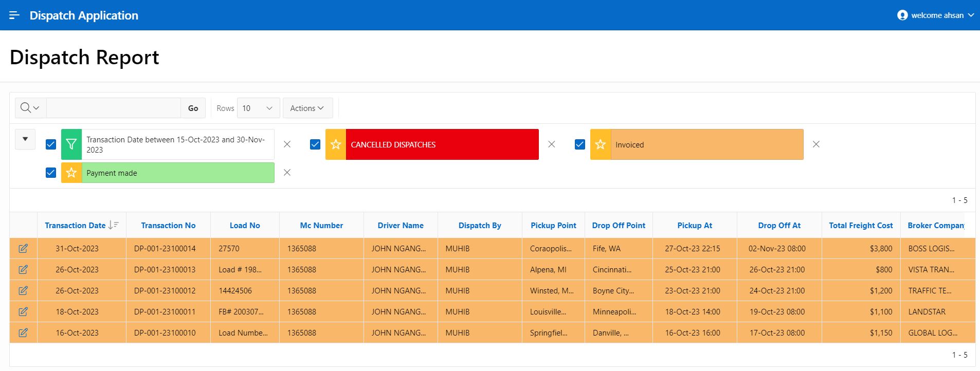Open Dispatch By column header menu
Viewport: 980px width, 371px height.
point(480,225)
